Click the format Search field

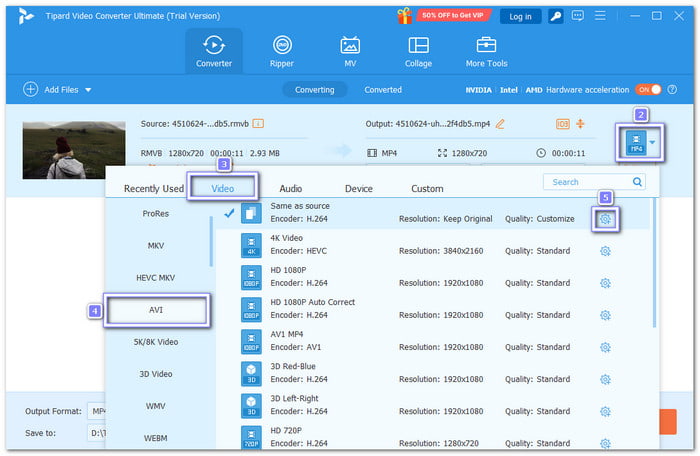point(595,182)
